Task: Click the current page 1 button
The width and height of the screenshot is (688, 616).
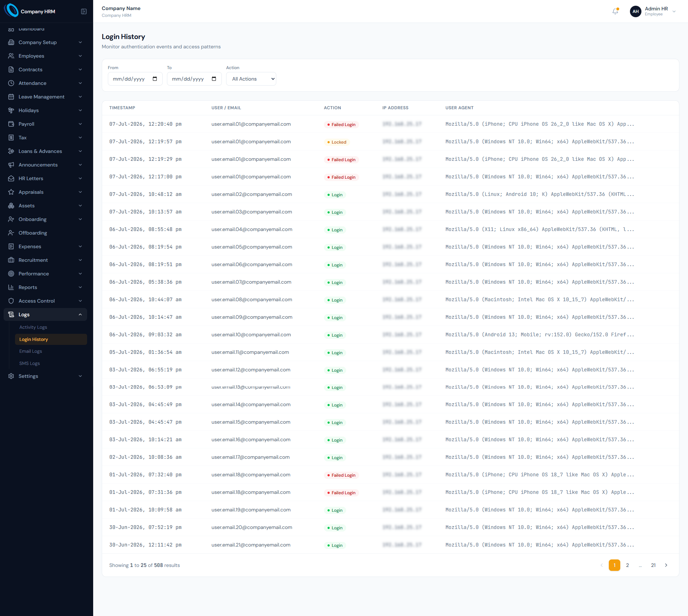Action: (615, 565)
